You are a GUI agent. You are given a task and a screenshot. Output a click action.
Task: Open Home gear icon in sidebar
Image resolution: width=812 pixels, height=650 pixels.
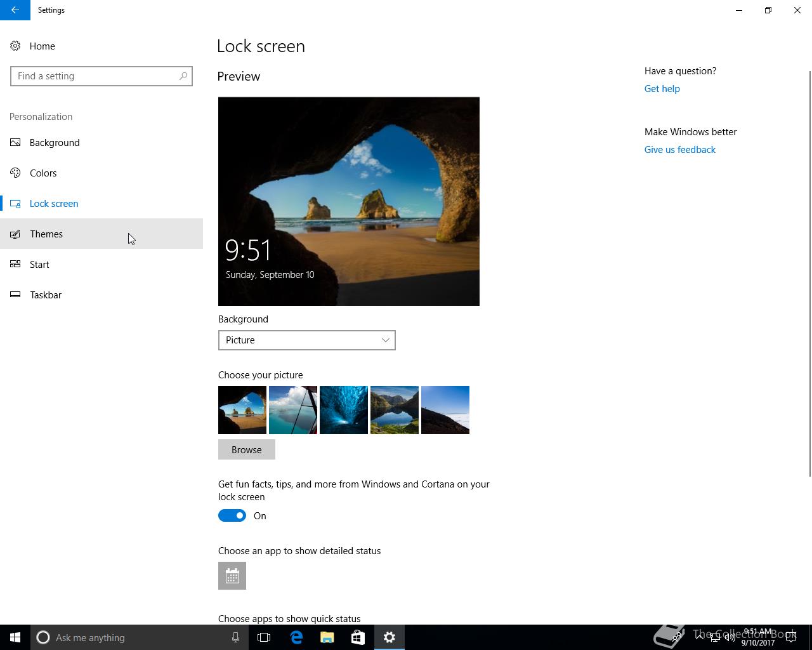click(x=15, y=46)
